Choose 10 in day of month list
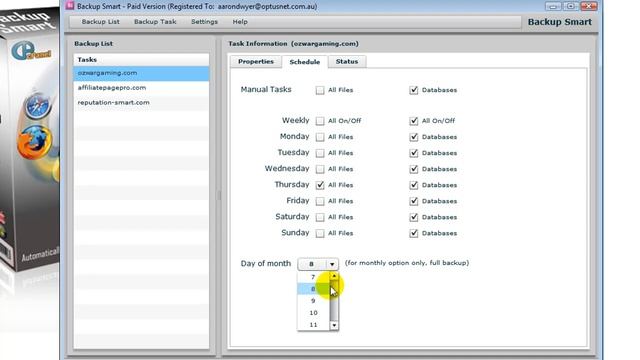Image resolution: width=640 pixels, height=360 pixels. click(313, 313)
